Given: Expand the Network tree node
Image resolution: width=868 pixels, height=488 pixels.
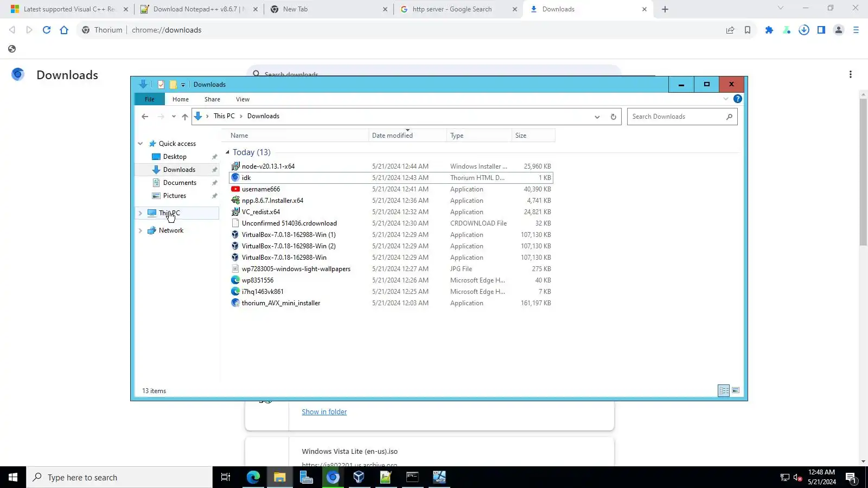Looking at the screenshot, I should (140, 230).
